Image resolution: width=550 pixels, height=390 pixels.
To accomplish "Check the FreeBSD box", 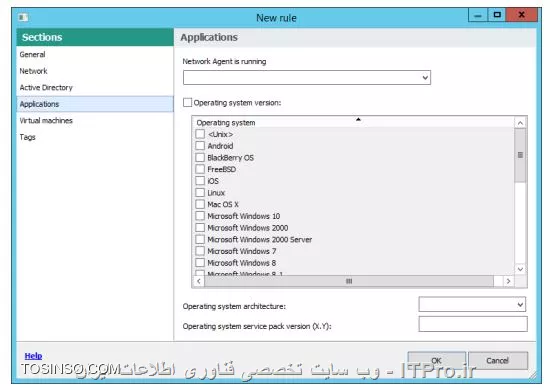I will tap(200, 169).
